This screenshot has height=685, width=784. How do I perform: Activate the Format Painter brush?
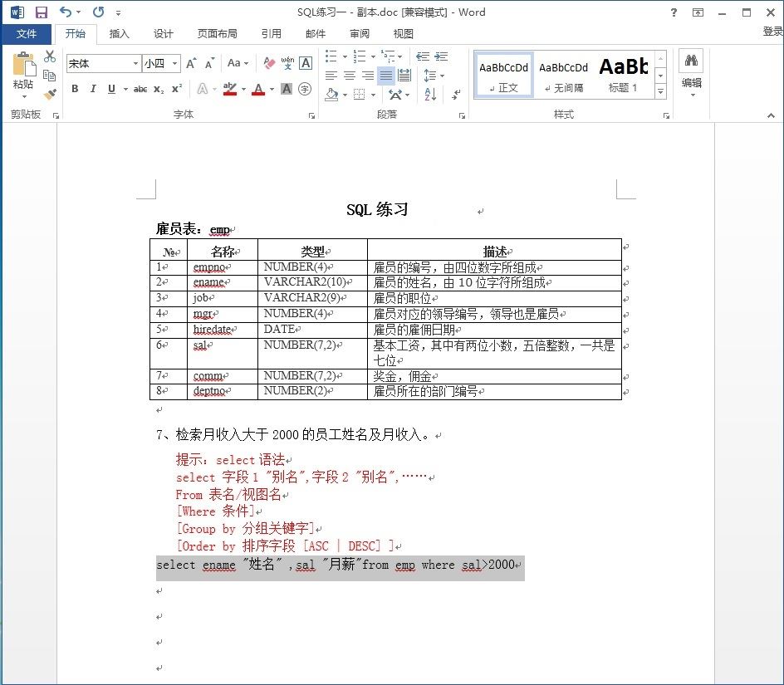[50, 94]
